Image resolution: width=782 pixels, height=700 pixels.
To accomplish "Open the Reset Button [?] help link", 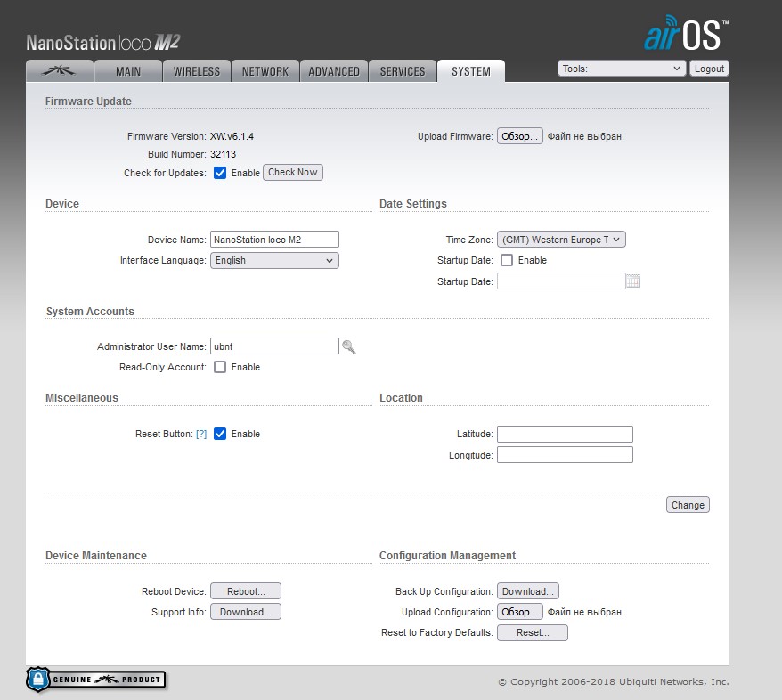I will click(201, 434).
